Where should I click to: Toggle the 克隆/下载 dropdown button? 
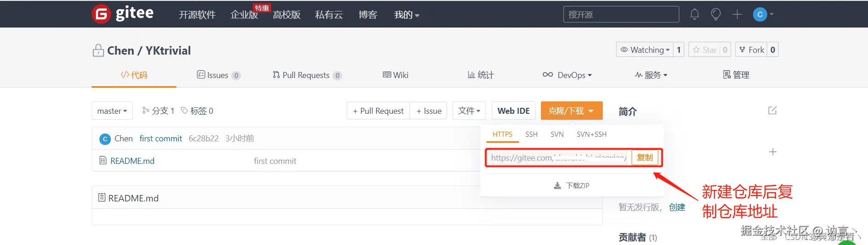571,111
